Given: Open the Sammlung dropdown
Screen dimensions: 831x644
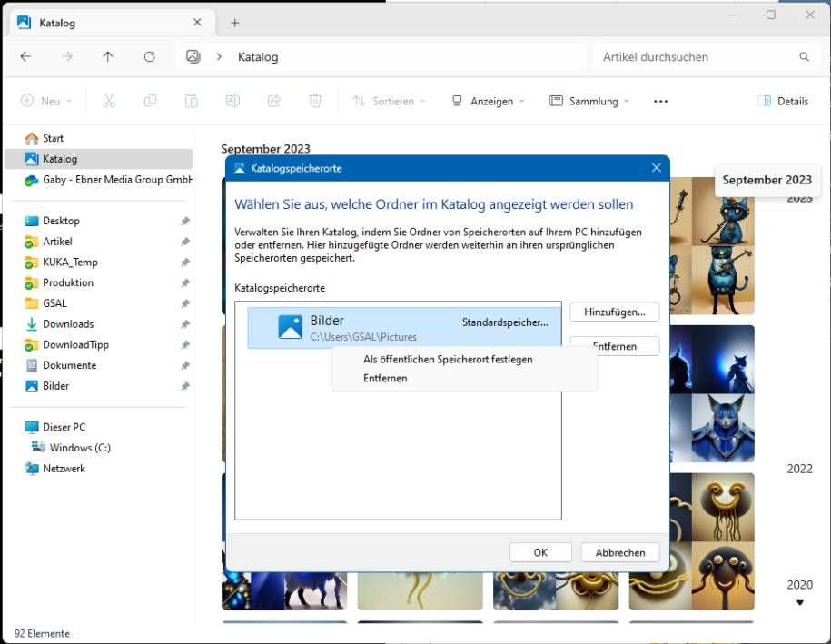Looking at the screenshot, I should [x=589, y=101].
